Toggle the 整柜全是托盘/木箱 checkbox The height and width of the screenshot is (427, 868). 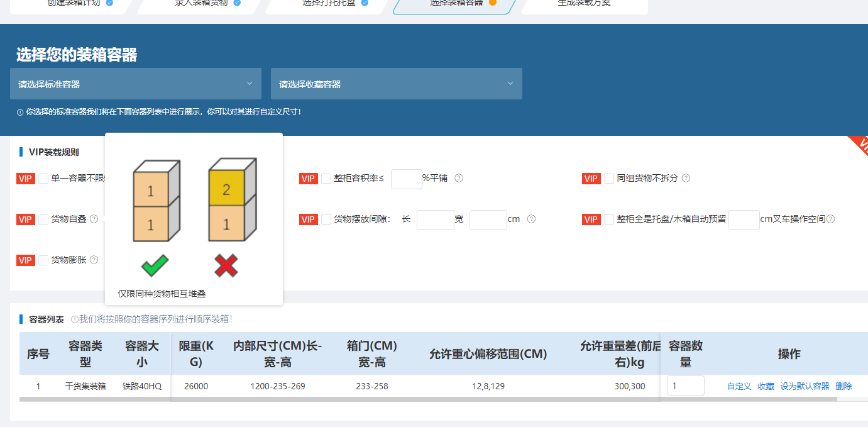(609, 219)
